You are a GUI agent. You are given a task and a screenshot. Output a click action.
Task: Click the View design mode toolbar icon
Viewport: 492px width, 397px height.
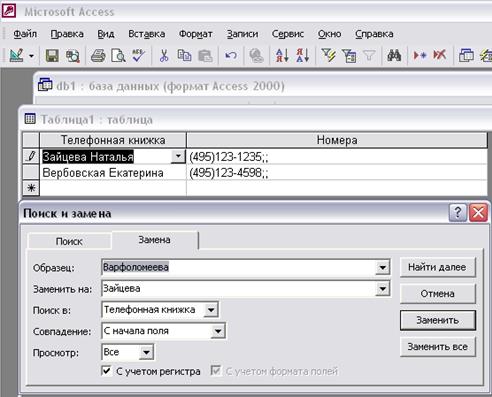(x=16, y=55)
